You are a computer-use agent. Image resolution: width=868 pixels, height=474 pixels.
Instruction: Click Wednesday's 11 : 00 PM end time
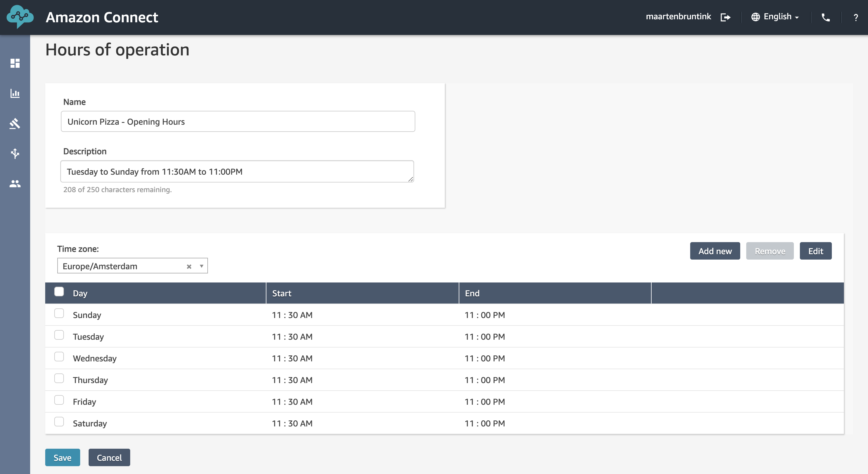tap(485, 358)
